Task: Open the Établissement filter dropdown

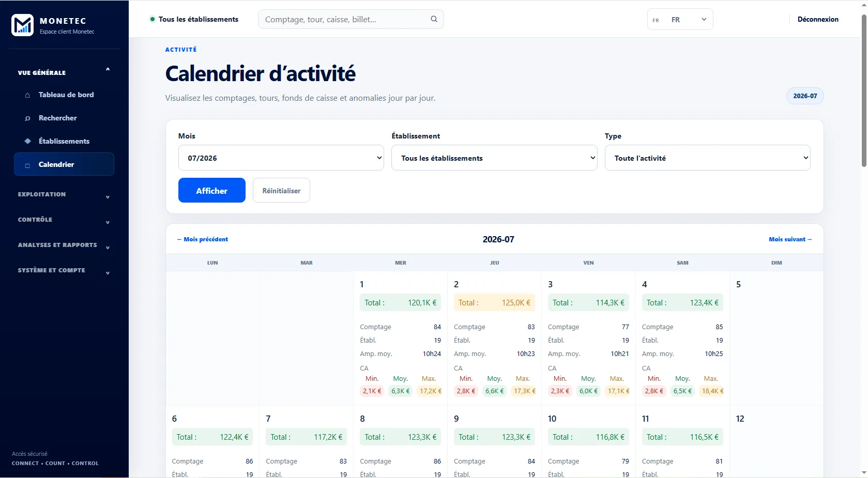Action: pyautogui.click(x=494, y=158)
